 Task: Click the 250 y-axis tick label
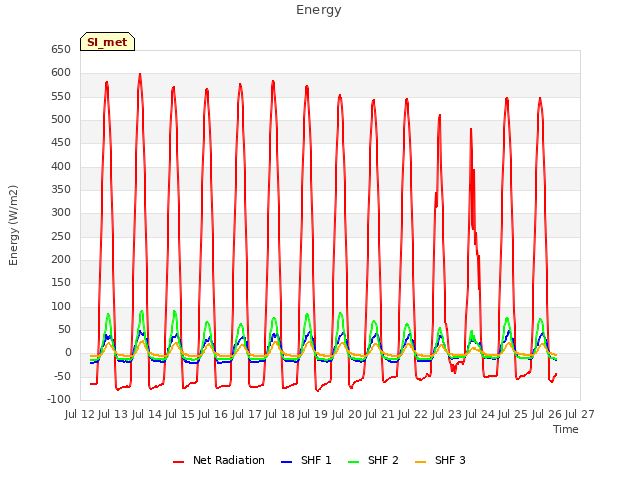pos(61,237)
